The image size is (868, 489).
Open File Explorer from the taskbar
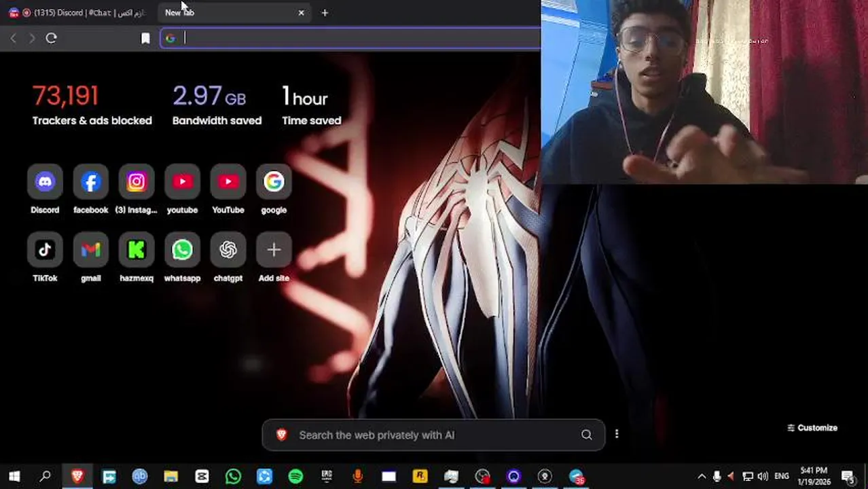pyautogui.click(x=171, y=477)
